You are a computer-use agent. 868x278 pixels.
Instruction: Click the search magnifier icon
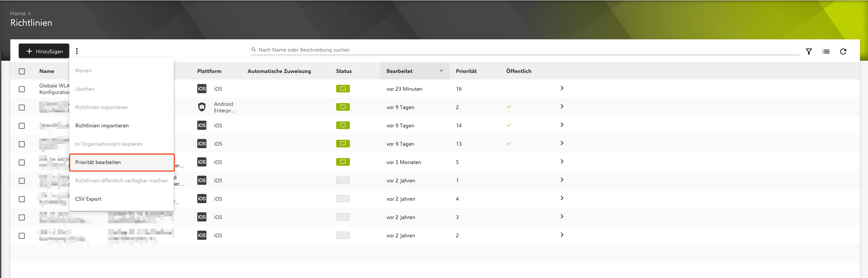pyautogui.click(x=253, y=50)
